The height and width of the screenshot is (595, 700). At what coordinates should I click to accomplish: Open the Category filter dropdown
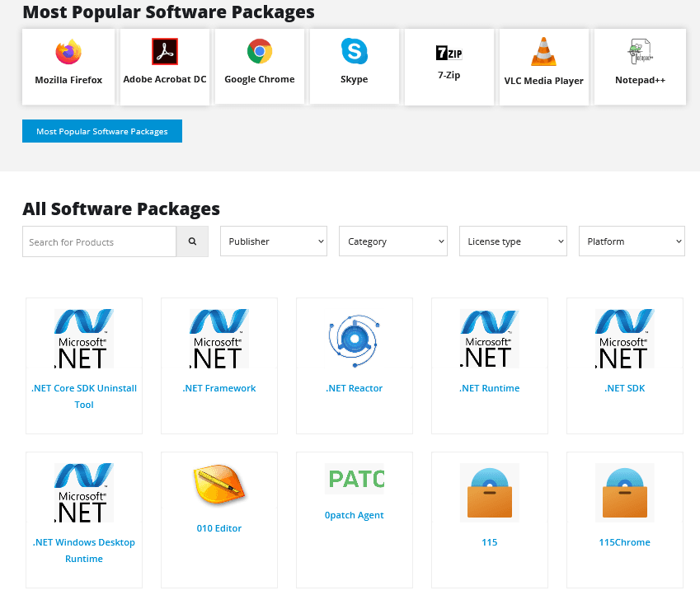click(393, 241)
